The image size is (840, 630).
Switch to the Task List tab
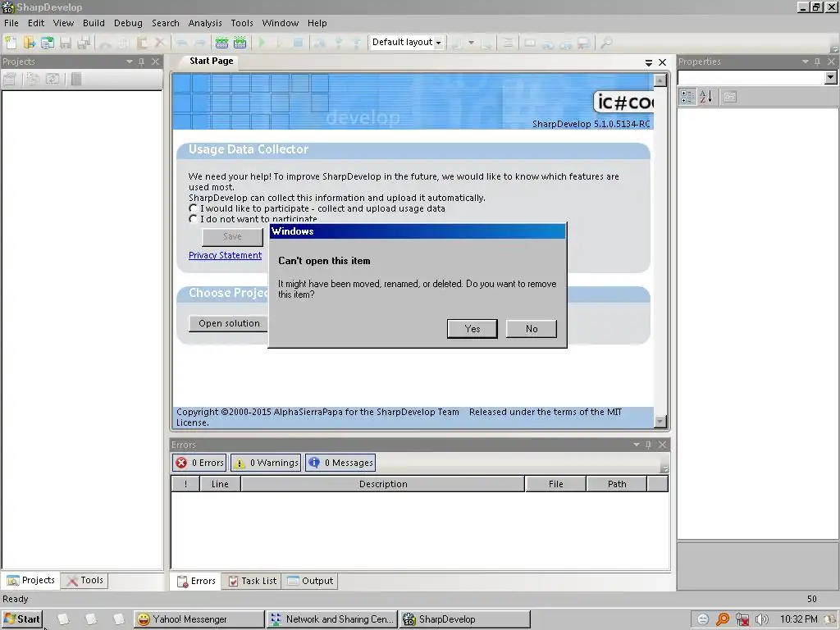coord(253,581)
